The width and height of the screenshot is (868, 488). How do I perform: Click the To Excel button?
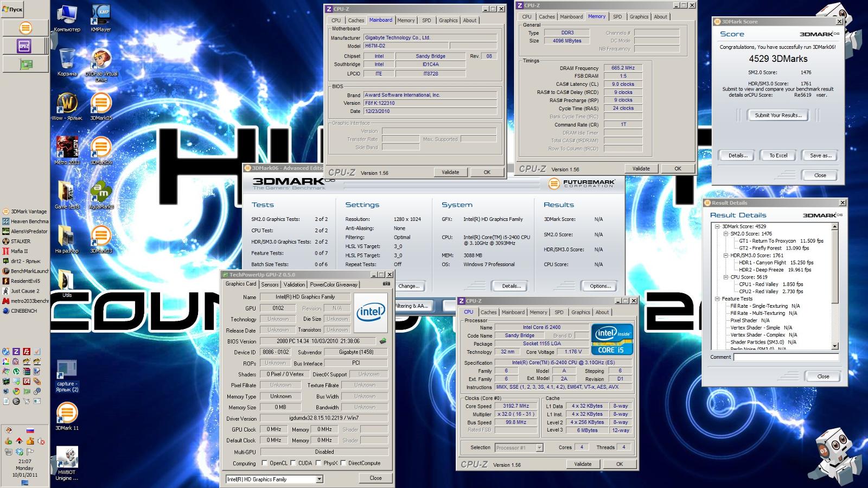tap(778, 155)
